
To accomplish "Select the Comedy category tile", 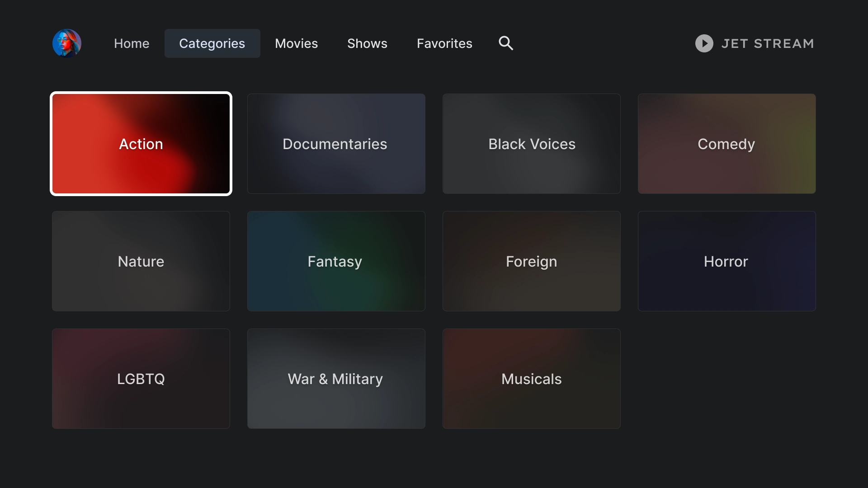I will [726, 144].
